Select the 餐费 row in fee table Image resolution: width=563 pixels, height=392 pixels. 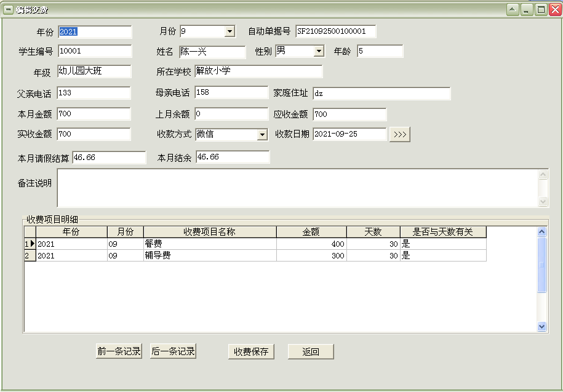click(209, 244)
